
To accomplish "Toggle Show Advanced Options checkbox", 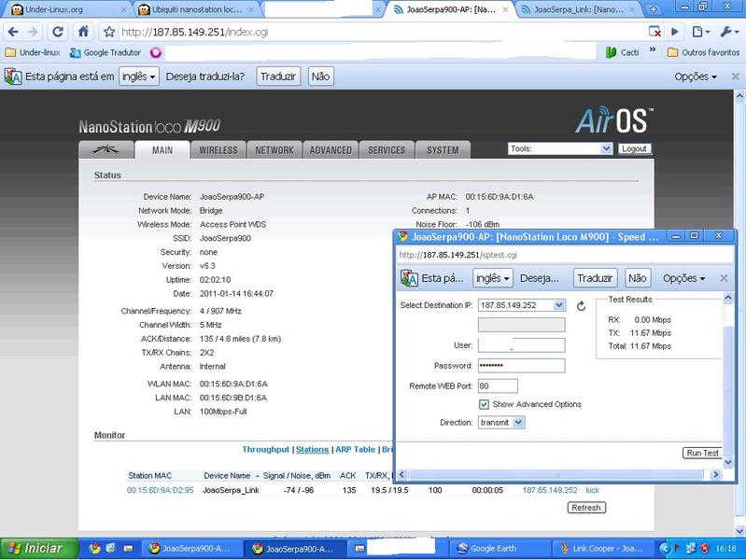I will 484,404.
